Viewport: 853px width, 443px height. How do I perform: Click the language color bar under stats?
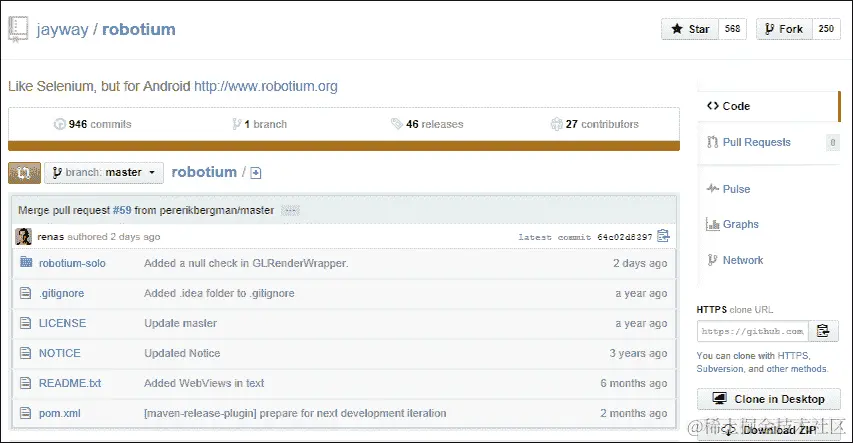pos(344,146)
